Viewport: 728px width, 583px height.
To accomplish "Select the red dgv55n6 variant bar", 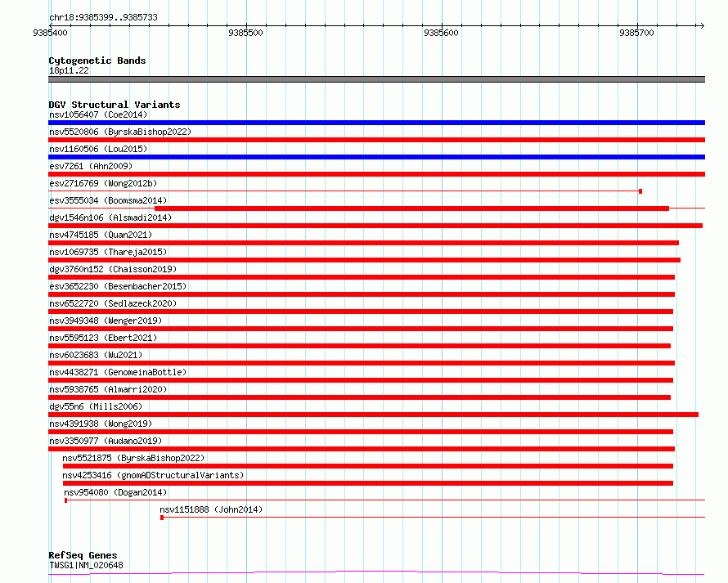I will pyautogui.click(x=373, y=415).
